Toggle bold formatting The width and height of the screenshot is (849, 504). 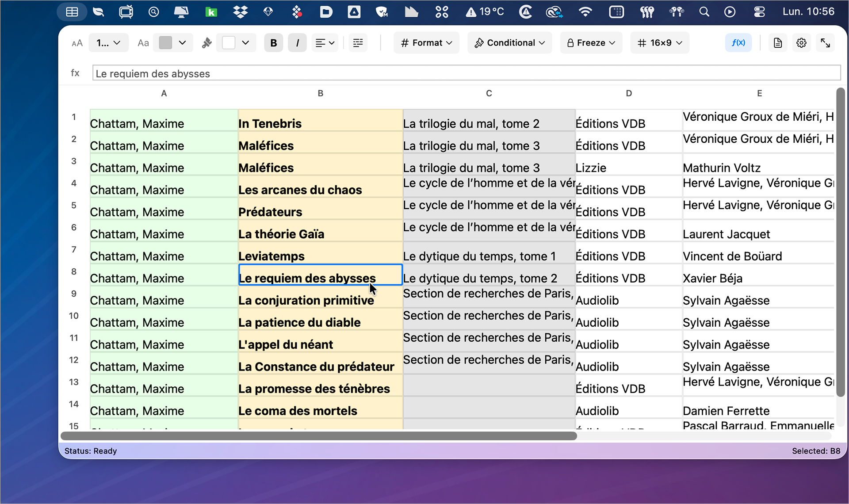click(274, 43)
